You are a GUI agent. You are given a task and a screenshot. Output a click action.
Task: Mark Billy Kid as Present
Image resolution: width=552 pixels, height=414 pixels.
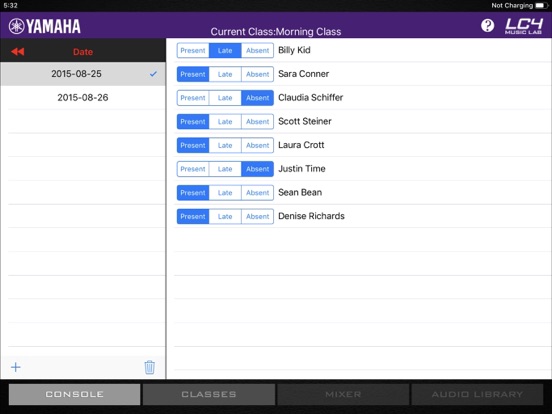pyautogui.click(x=193, y=50)
